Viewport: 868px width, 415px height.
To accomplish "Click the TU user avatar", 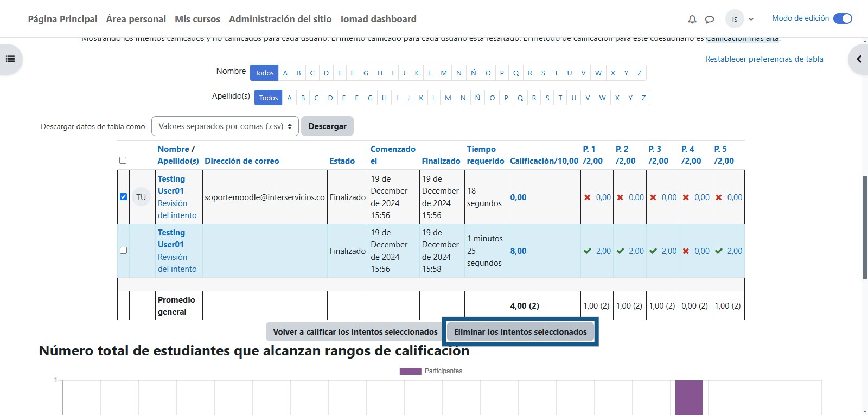I will coord(141,197).
